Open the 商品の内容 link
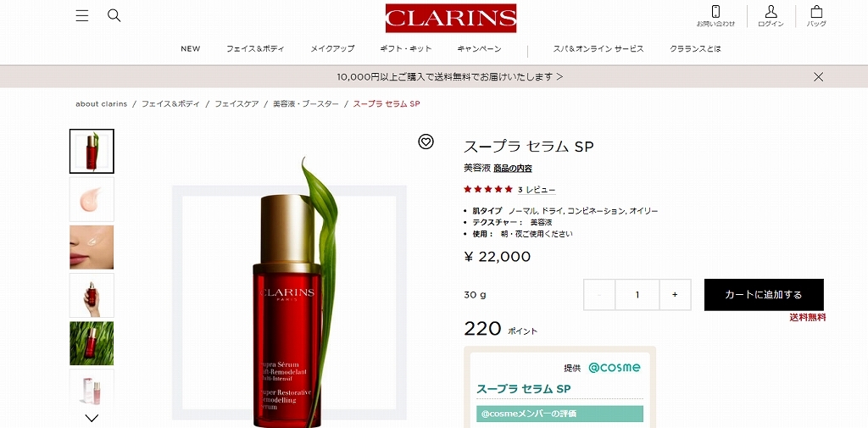Screen dimensions: 868x428 pos(513,169)
